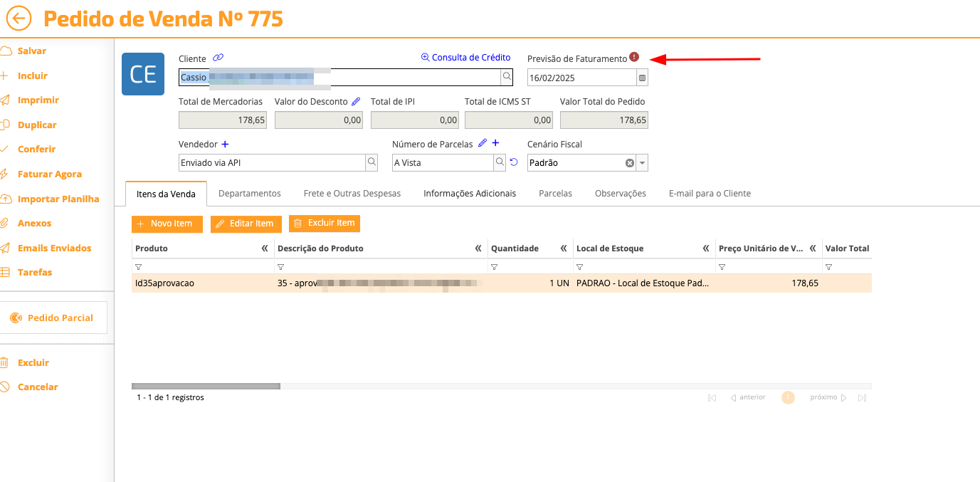This screenshot has width=980, height=482.
Task: Click the plus icon next to Vendedor
Action: pyautogui.click(x=226, y=144)
